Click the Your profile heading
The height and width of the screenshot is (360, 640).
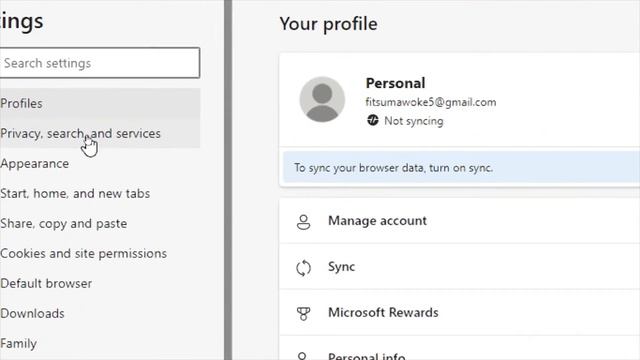pos(328,24)
